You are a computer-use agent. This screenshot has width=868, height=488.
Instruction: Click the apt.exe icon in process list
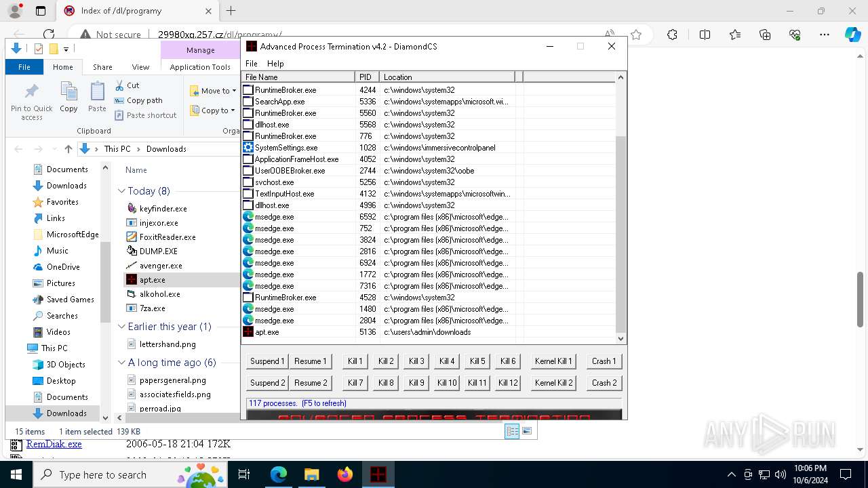248,332
